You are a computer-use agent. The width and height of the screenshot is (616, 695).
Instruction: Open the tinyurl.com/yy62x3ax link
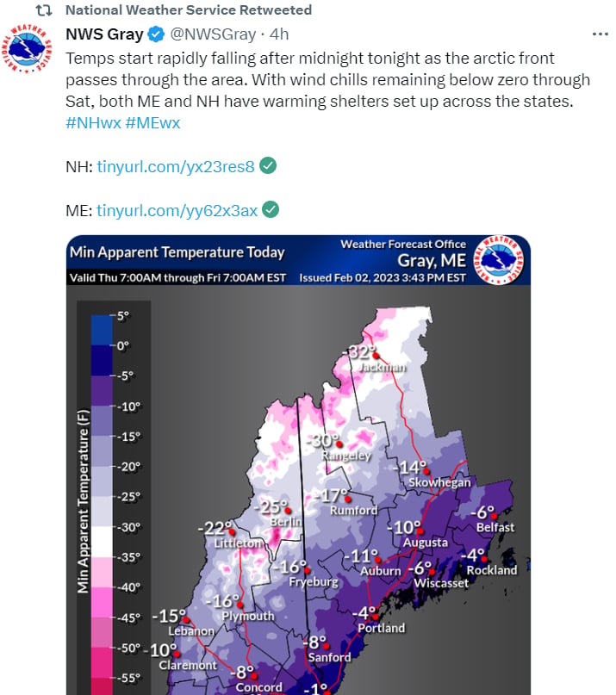(x=177, y=210)
